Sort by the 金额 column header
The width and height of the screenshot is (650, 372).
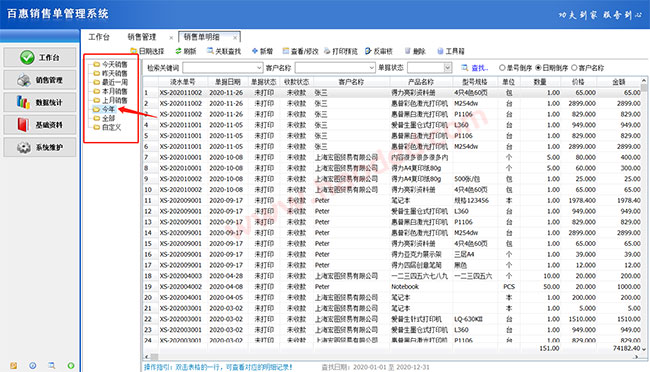tap(618, 82)
